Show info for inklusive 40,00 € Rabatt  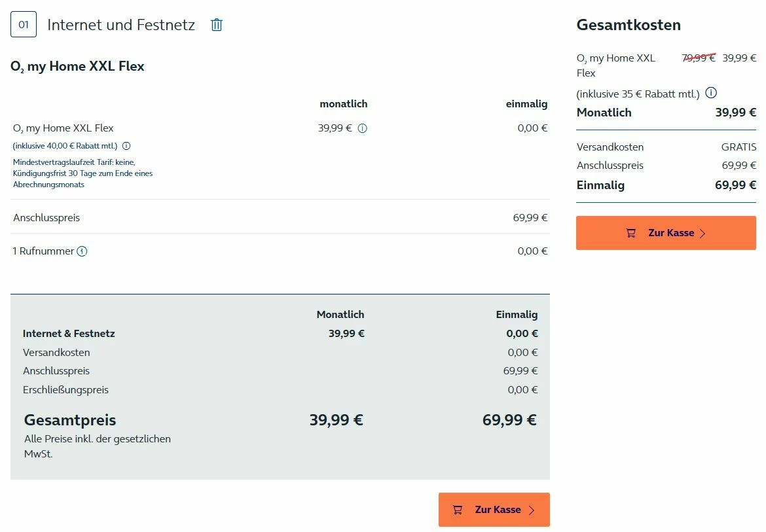coord(126,146)
